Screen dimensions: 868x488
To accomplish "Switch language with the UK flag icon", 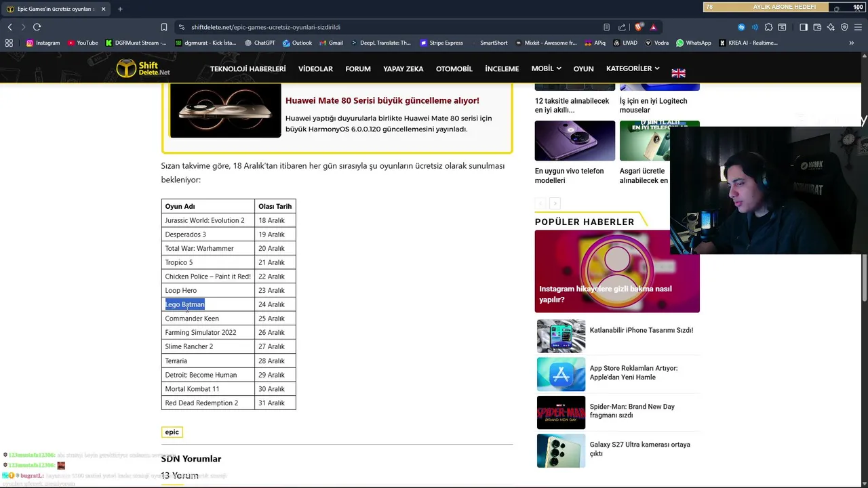I will point(678,73).
